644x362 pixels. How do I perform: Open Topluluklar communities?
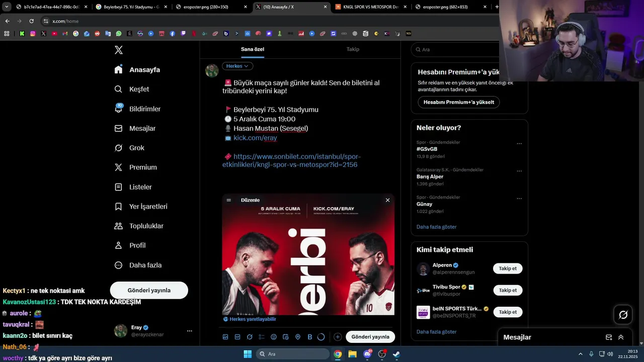pos(139,226)
